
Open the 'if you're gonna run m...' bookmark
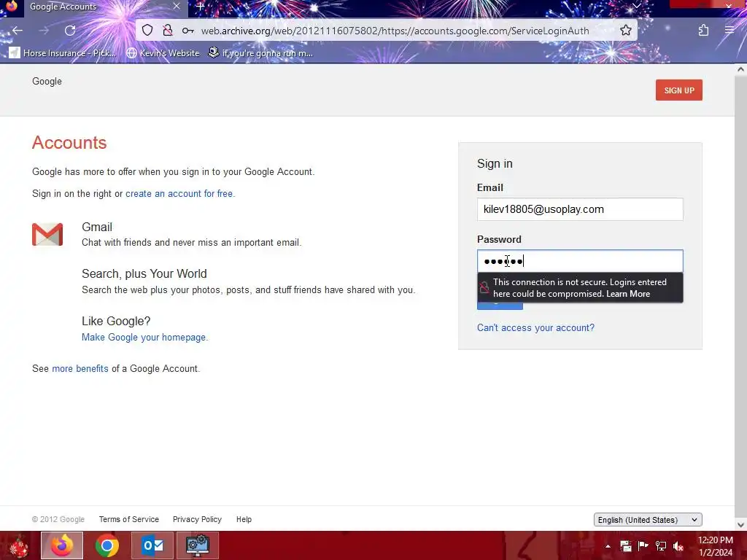[260, 52]
